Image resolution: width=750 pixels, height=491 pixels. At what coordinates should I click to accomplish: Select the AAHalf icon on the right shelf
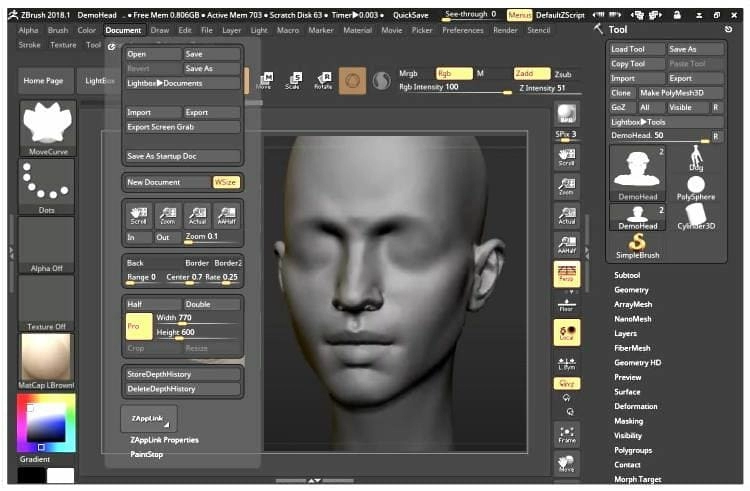tap(567, 243)
